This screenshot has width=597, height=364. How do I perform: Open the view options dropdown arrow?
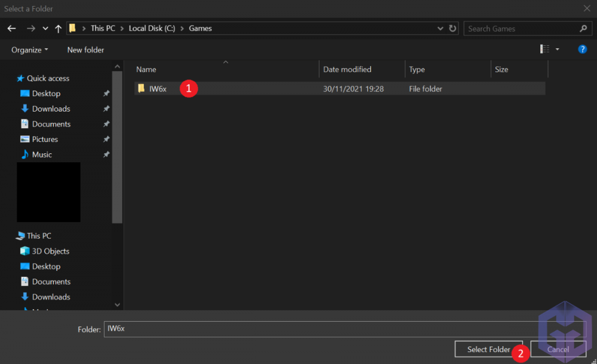[x=558, y=50]
